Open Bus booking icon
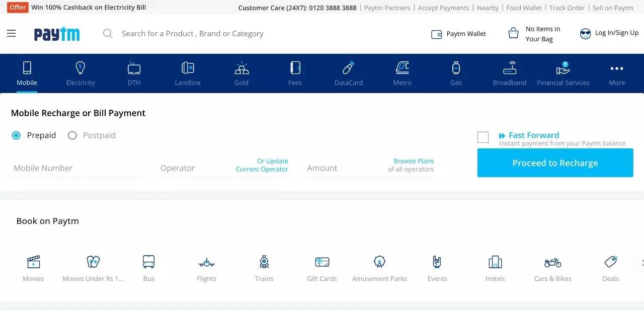 point(149,262)
